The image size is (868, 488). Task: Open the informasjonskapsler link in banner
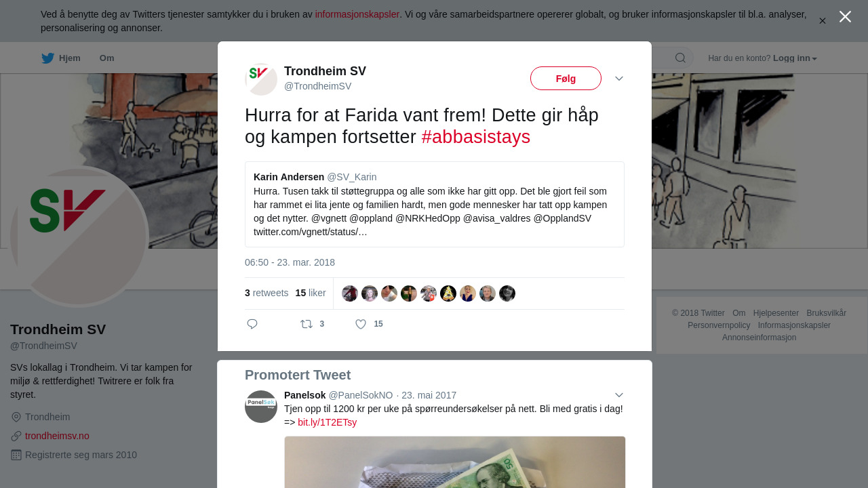pos(357,14)
